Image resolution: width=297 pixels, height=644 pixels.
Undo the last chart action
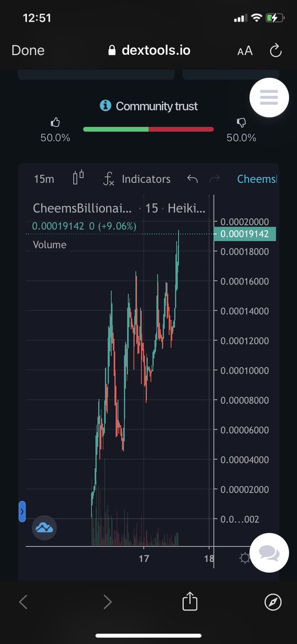click(192, 179)
